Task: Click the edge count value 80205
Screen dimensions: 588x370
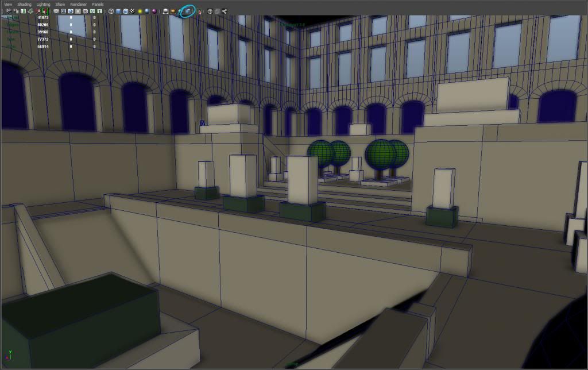Action: (x=43, y=25)
